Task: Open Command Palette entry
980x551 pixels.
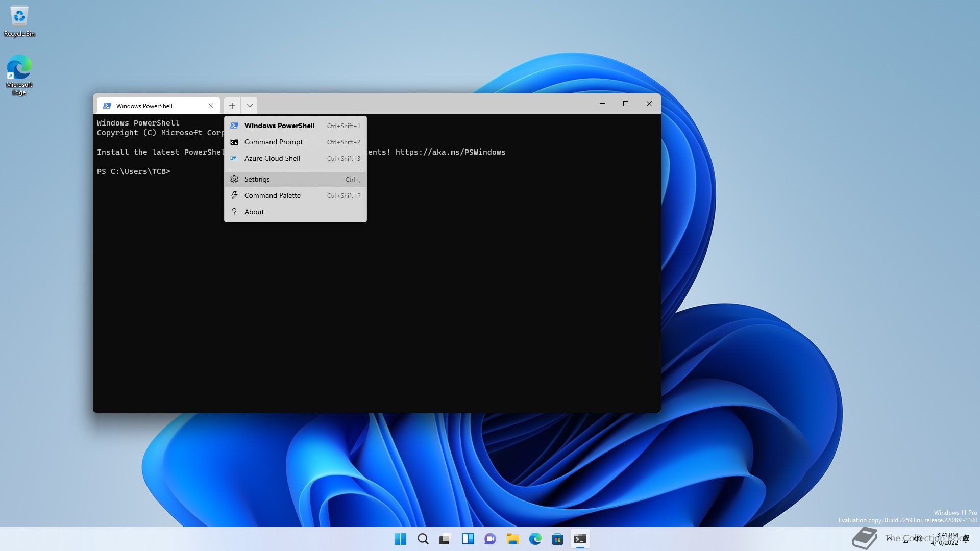Action: tap(295, 195)
